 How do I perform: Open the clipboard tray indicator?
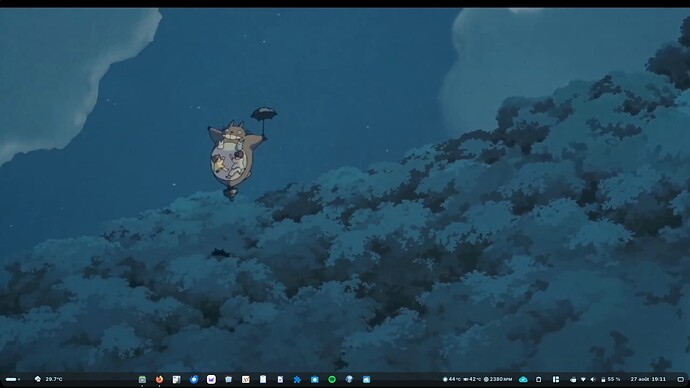pyautogui.click(x=539, y=379)
